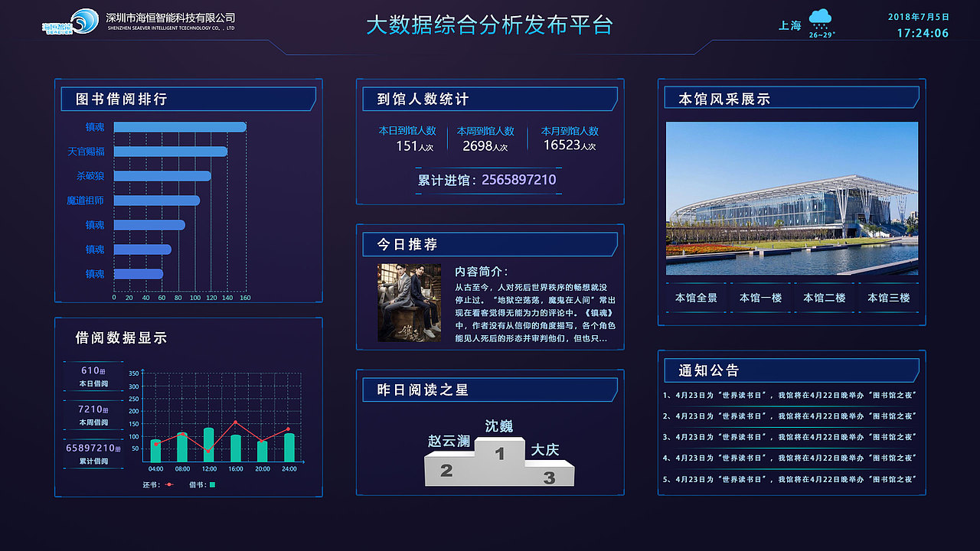Open notice number 3 in 通知公告

click(x=790, y=437)
